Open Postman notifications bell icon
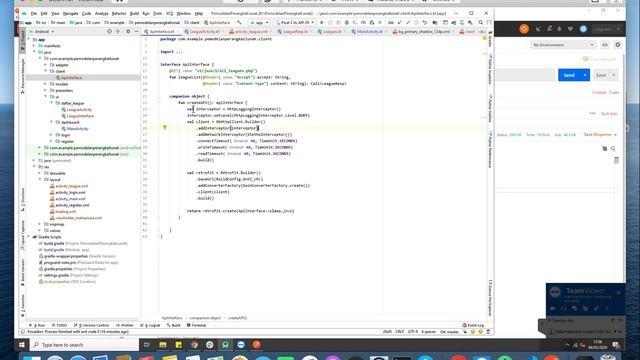 [x=559, y=29]
